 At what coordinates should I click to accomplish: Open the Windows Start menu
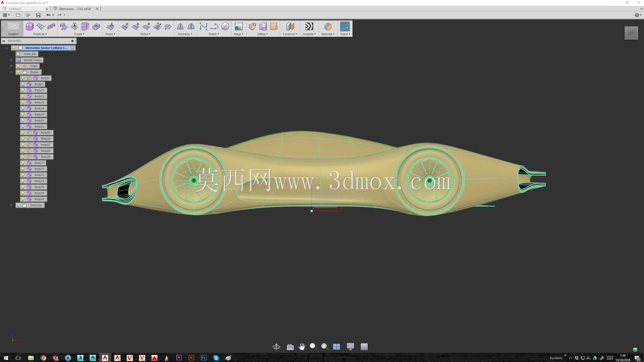click(x=6, y=358)
